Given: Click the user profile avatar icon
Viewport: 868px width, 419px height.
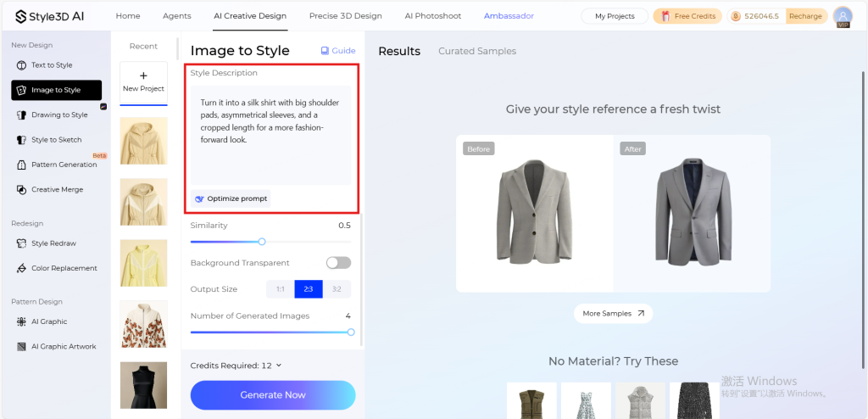Looking at the screenshot, I should (x=843, y=16).
